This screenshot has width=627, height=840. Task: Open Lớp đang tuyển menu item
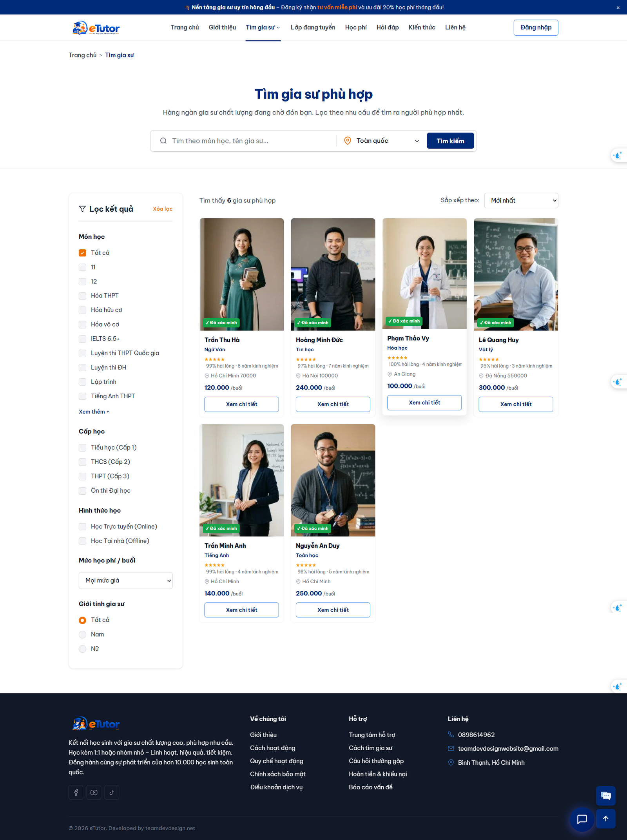[313, 27]
